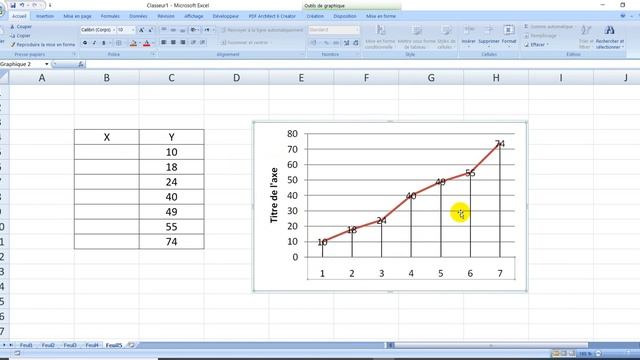Toggle italic formatting
Viewport: 640px width, 360px height.
coord(94,42)
